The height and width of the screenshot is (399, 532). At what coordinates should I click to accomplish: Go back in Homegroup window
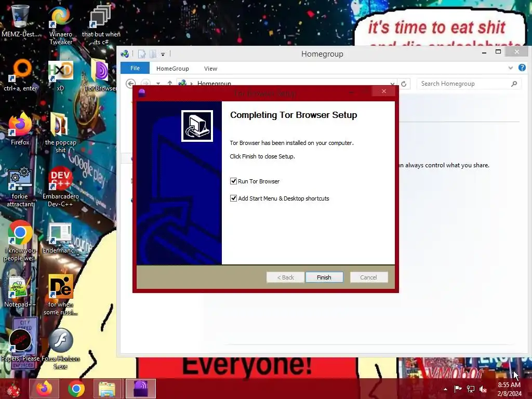pos(130,84)
